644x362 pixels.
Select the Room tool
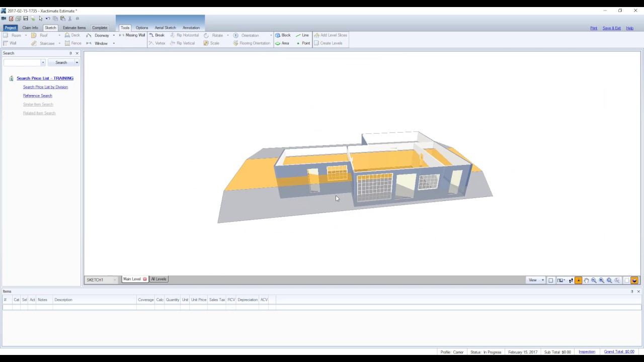pos(13,35)
